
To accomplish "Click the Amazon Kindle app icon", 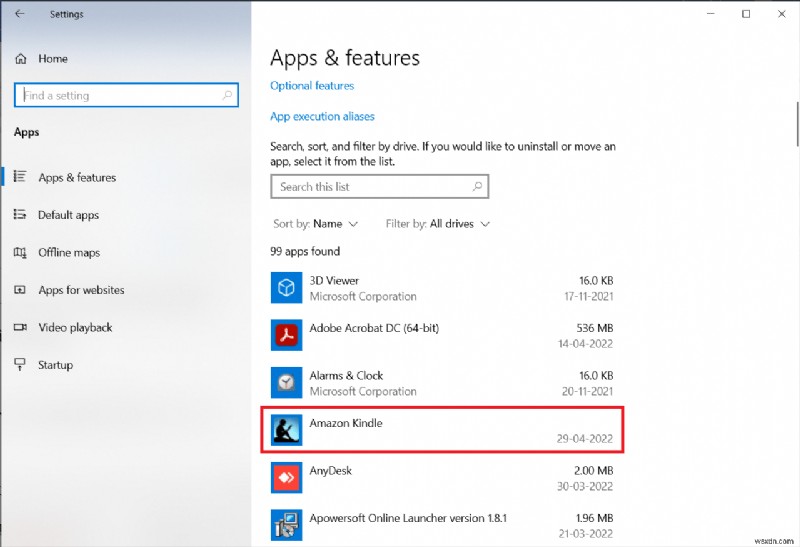I will (x=286, y=430).
